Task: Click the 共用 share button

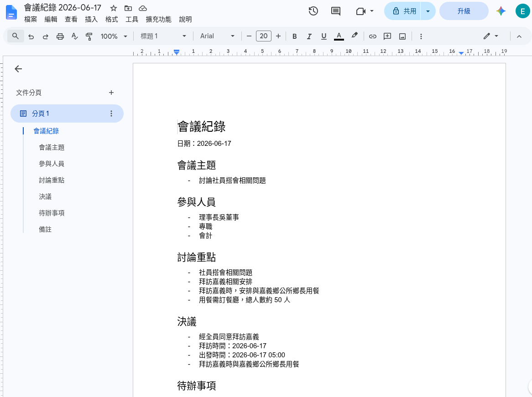Action: click(x=403, y=11)
